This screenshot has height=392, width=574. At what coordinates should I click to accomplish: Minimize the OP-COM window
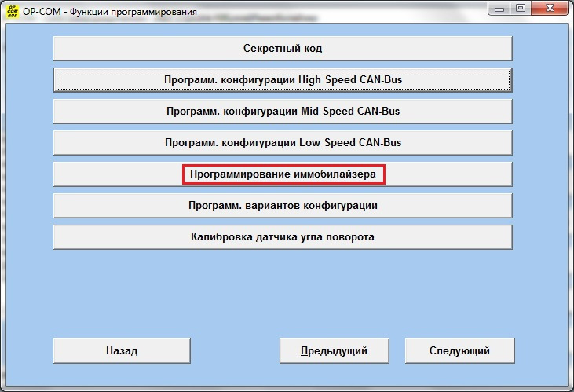click(x=499, y=9)
